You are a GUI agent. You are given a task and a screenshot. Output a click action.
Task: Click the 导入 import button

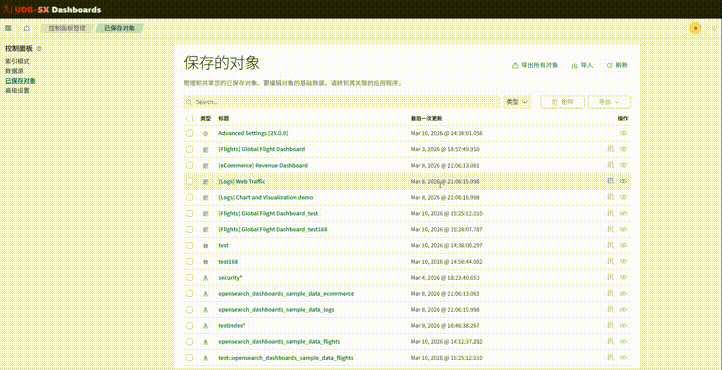[582, 65]
